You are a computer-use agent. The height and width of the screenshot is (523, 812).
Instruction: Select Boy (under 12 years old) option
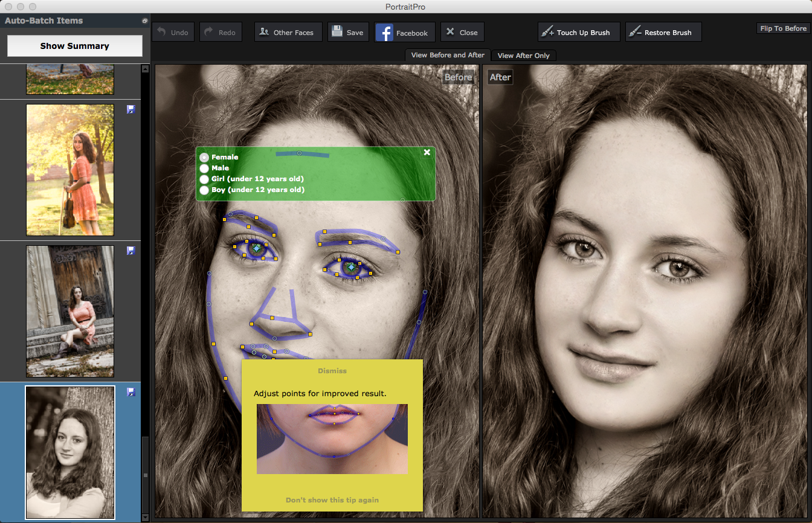(204, 190)
